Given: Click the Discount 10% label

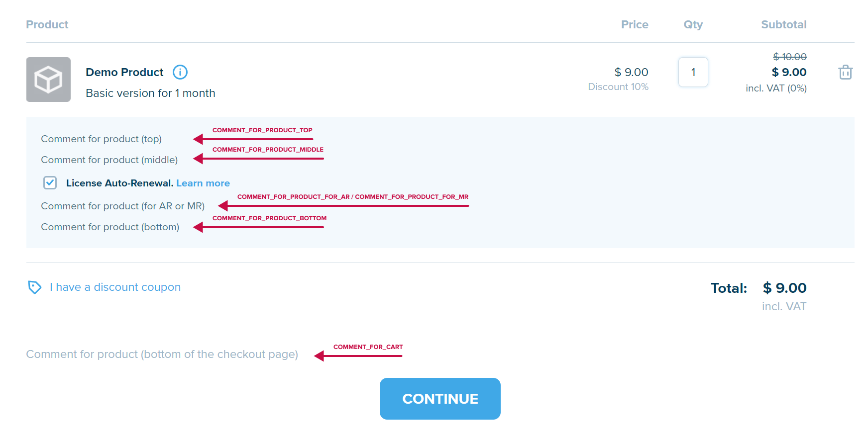Looking at the screenshot, I should point(618,87).
